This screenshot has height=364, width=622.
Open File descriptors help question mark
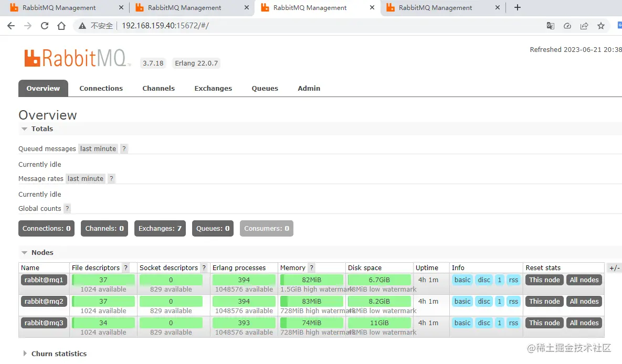click(125, 268)
